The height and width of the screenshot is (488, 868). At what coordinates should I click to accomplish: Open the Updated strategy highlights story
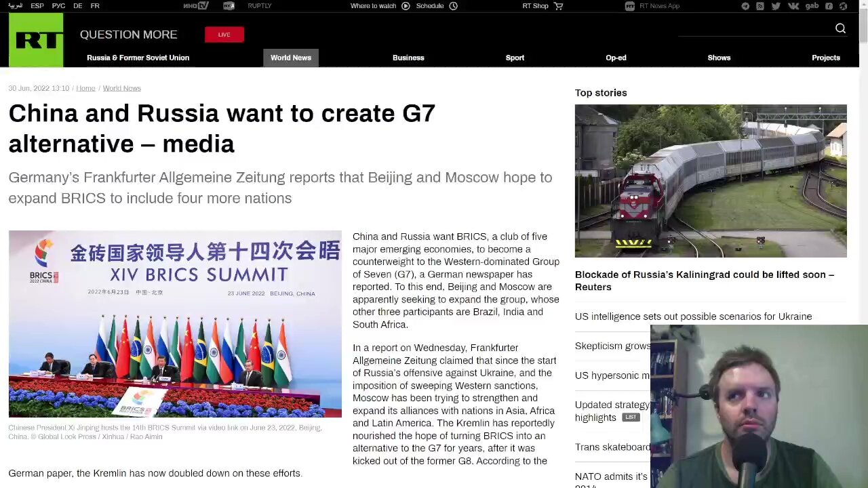pos(612,411)
